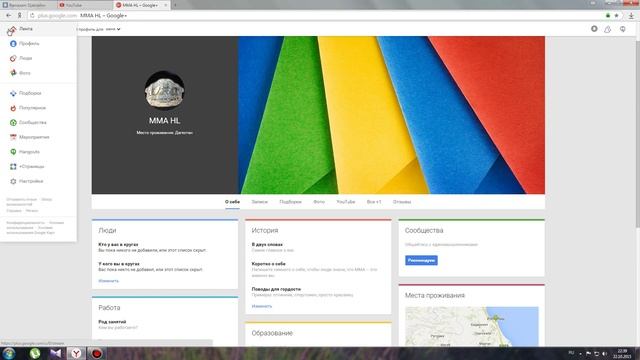Open the browser downloads arrow icon
Screen dimensions: 640x360
tap(631, 16)
